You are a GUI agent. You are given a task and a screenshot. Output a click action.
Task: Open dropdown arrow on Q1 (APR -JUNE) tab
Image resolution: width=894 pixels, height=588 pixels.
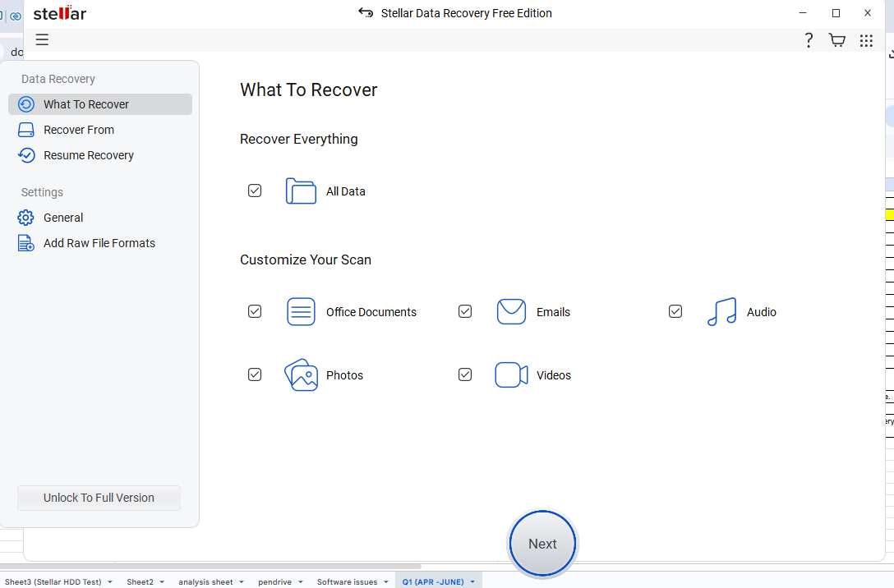click(x=472, y=581)
